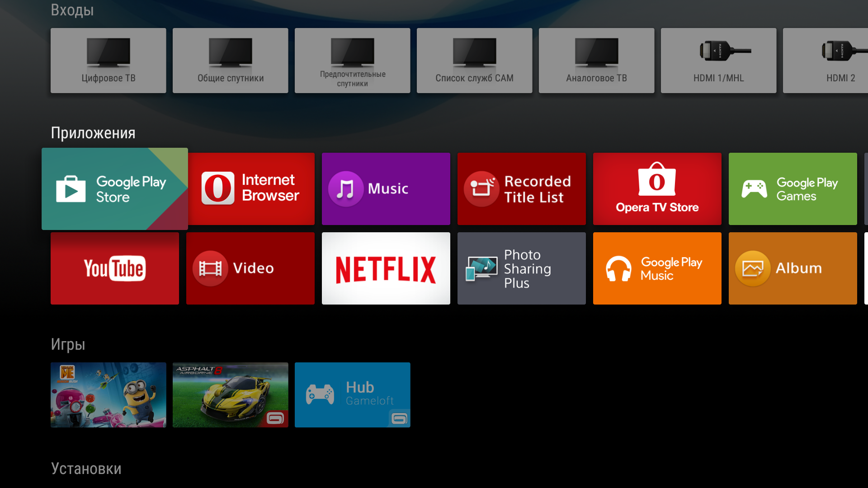Open the red Video app
868x488 pixels.
pos(250,268)
